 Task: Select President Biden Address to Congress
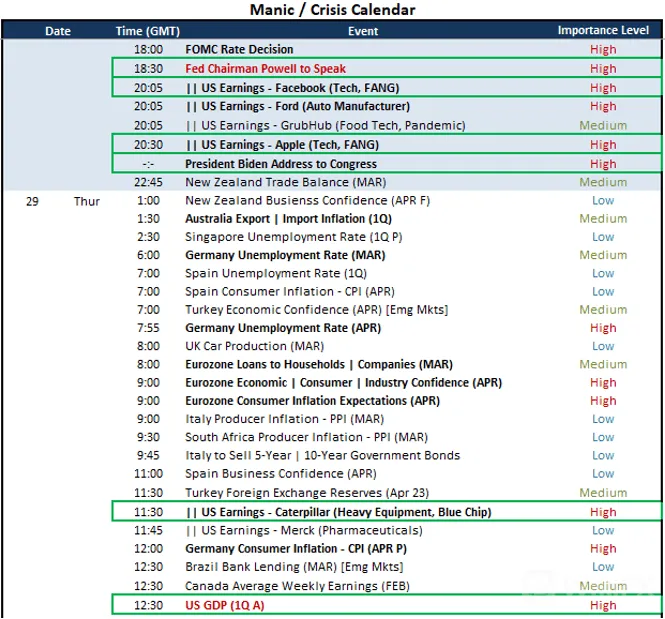[x=281, y=164]
